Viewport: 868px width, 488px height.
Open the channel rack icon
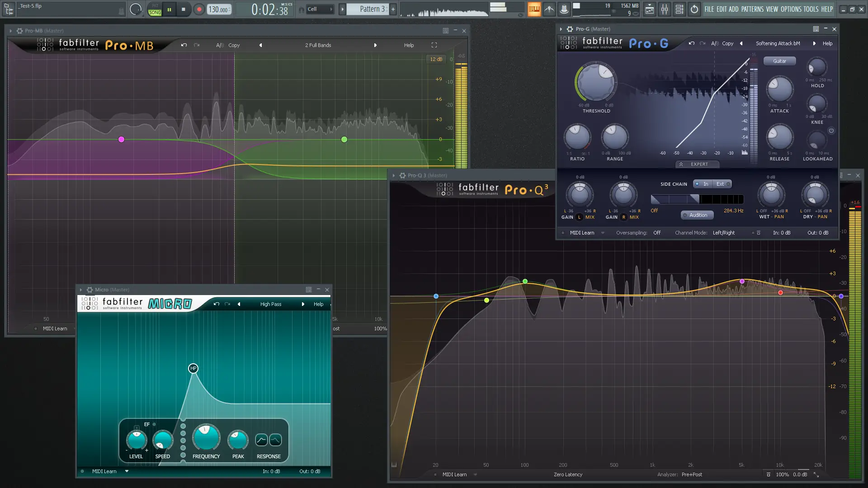coord(679,9)
